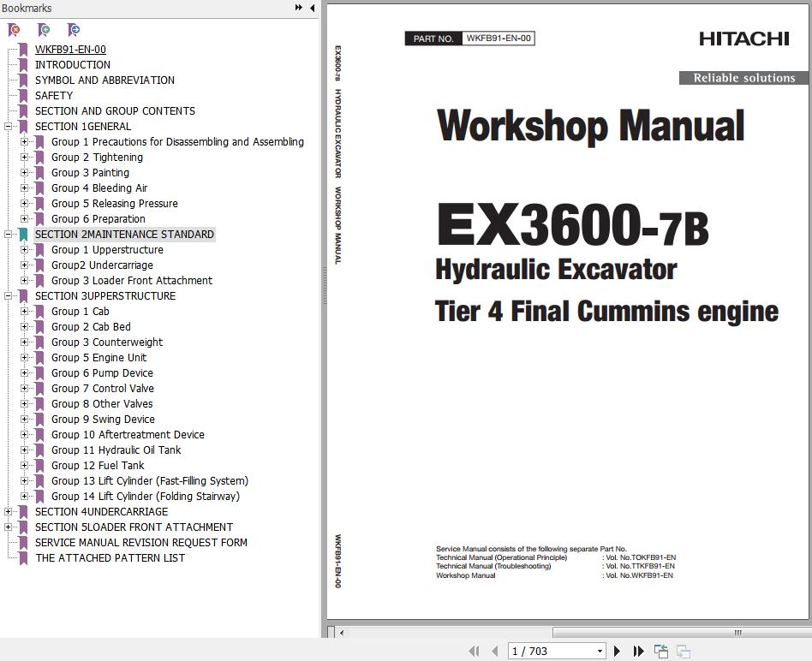Expand Group 2 Tightening node
Viewport: 812px width, 661px height.
coord(24,158)
